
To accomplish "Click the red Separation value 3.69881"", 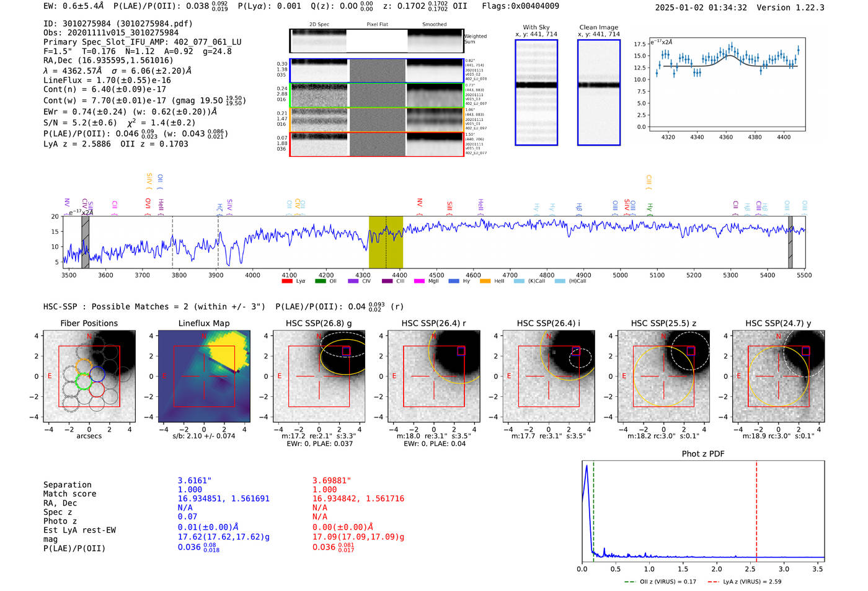I will pos(332,481).
